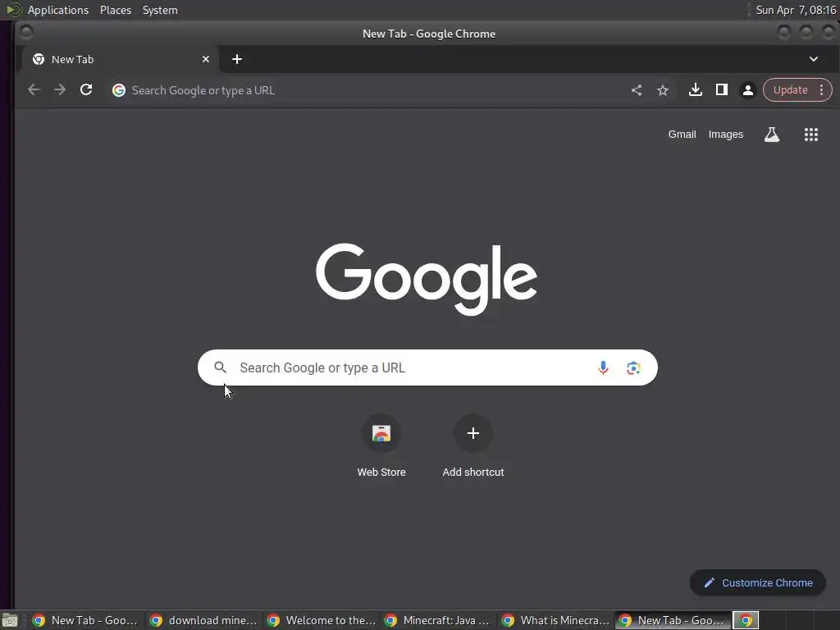Start voice search with microphone icon

coord(603,367)
